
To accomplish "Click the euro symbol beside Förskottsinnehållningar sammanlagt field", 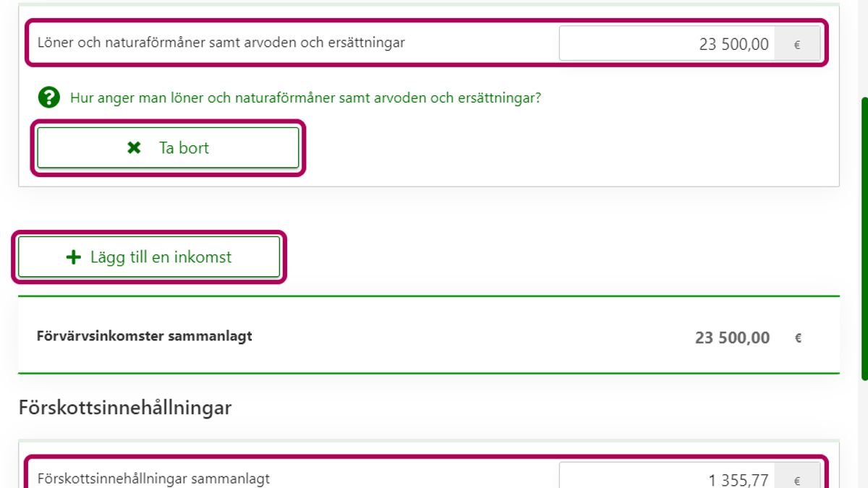I will click(797, 480).
